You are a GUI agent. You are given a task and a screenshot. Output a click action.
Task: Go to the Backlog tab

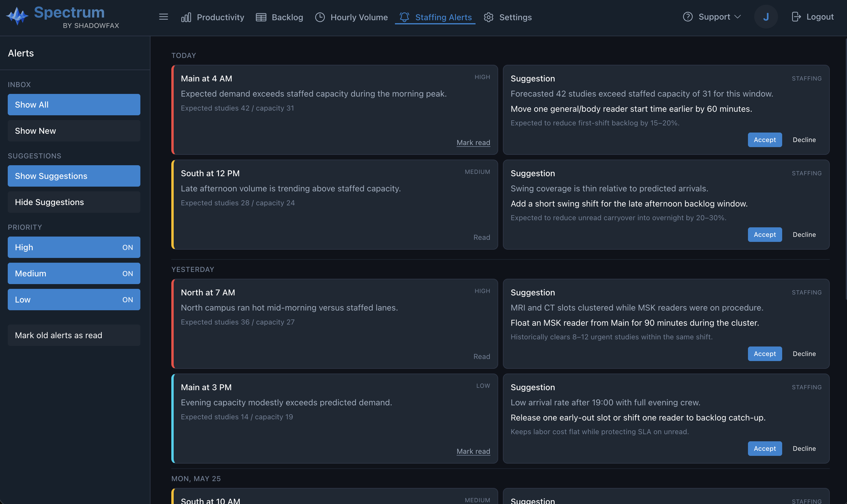coord(279,17)
